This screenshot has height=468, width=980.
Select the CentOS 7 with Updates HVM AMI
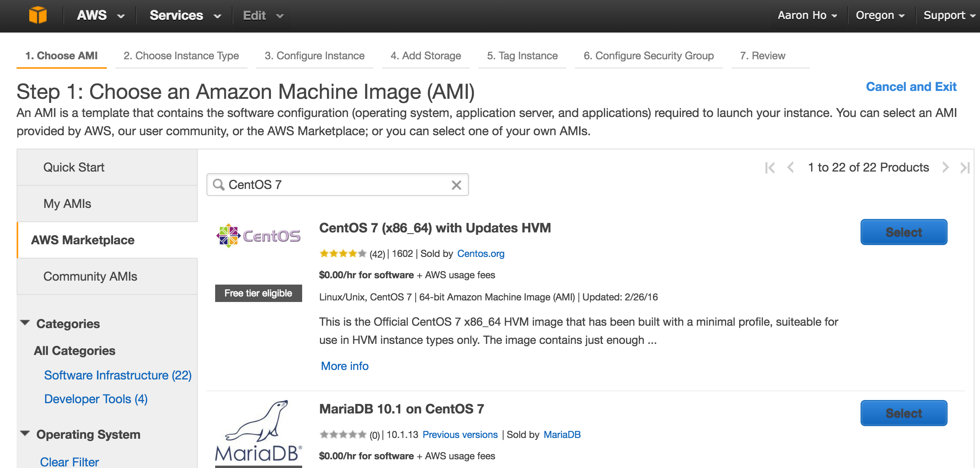[904, 232]
